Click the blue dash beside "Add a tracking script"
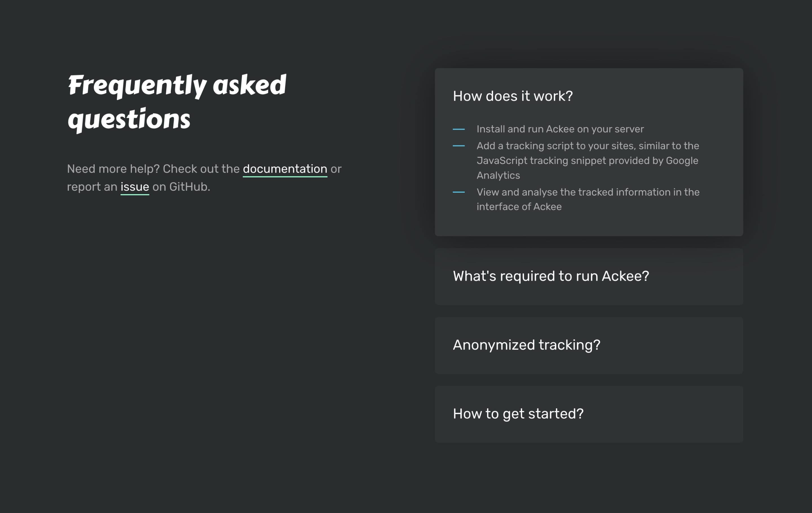 point(459,146)
